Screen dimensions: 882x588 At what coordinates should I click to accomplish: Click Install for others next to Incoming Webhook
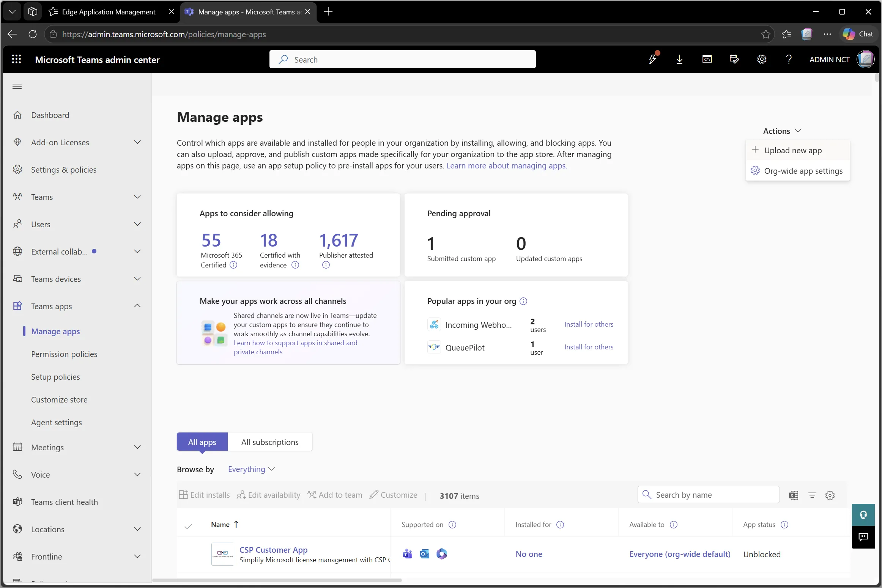589,324
